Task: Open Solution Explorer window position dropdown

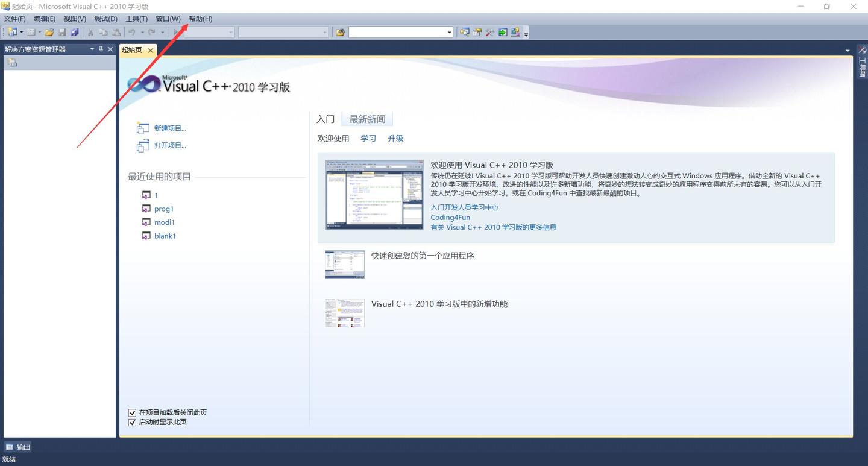Action: pyautogui.click(x=92, y=49)
